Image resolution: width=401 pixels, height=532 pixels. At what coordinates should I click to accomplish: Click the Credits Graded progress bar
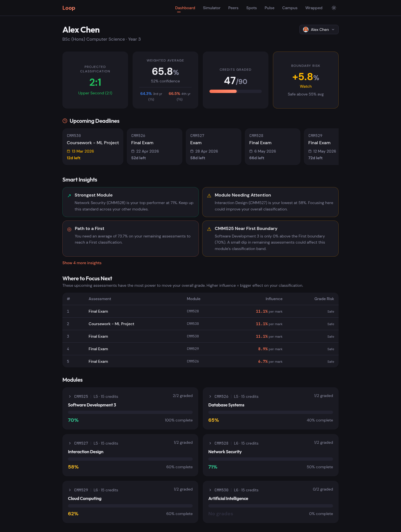point(235,91)
